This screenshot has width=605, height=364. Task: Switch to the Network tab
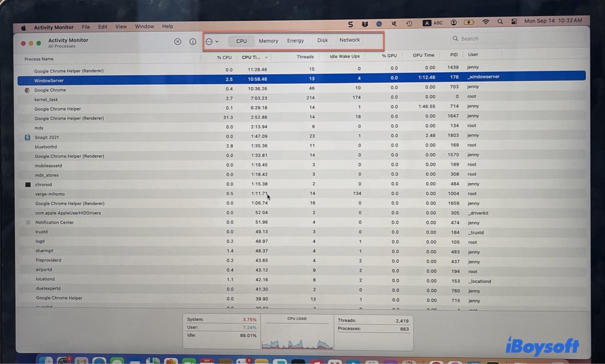(349, 40)
